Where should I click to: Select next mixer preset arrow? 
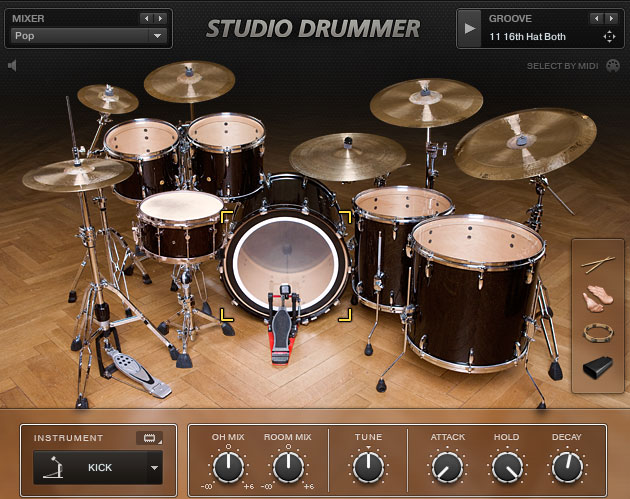click(160, 18)
